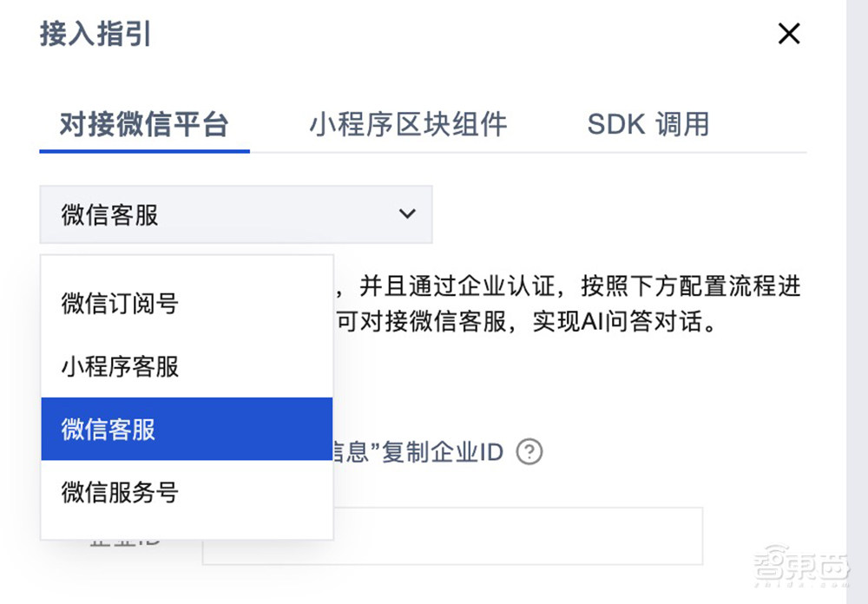Select 微信服务号 at the list bottom
The height and width of the screenshot is (604, 868).
pos(118,492)
